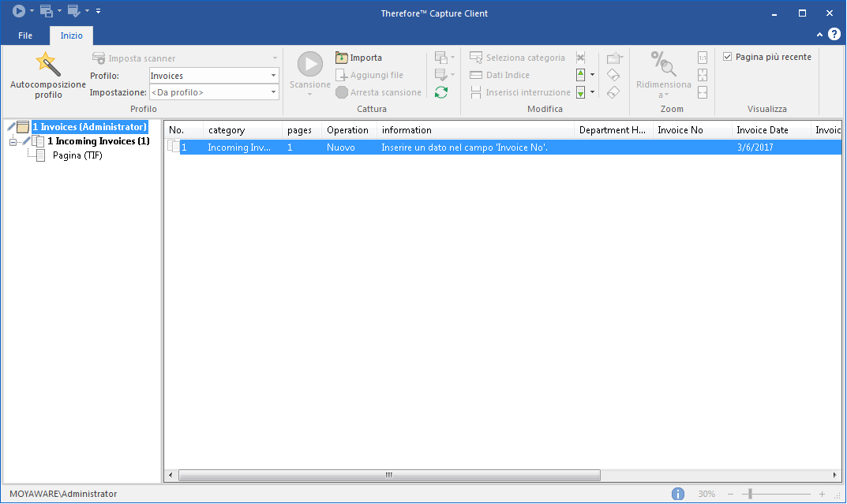Click the info icon in the status bar

point(678,493)
